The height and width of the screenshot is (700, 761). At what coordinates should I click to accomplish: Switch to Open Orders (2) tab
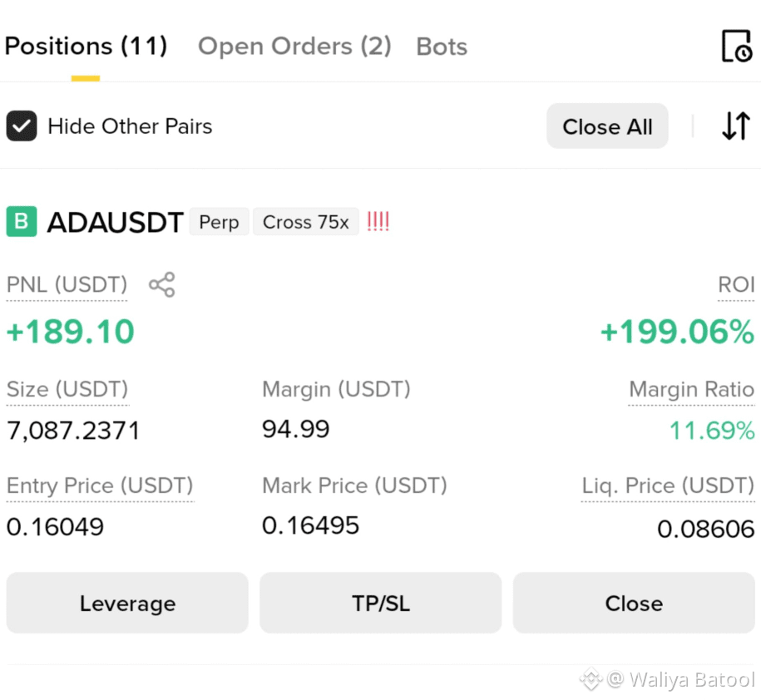tap(294, 47)
